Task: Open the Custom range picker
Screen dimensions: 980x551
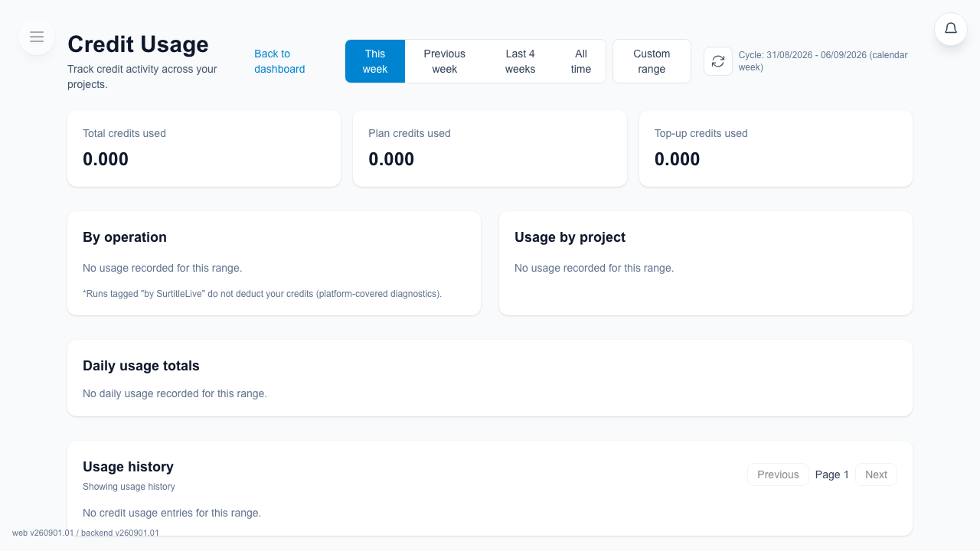Action: click(x=652, y=61)
